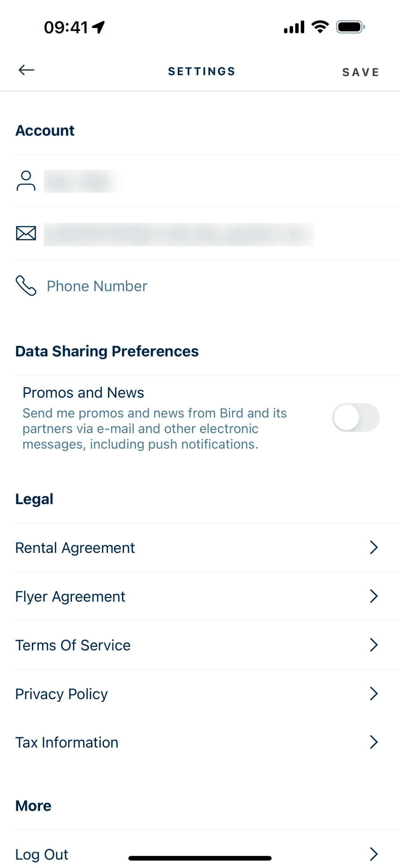Tap the phone handset icon

(26, 286)
